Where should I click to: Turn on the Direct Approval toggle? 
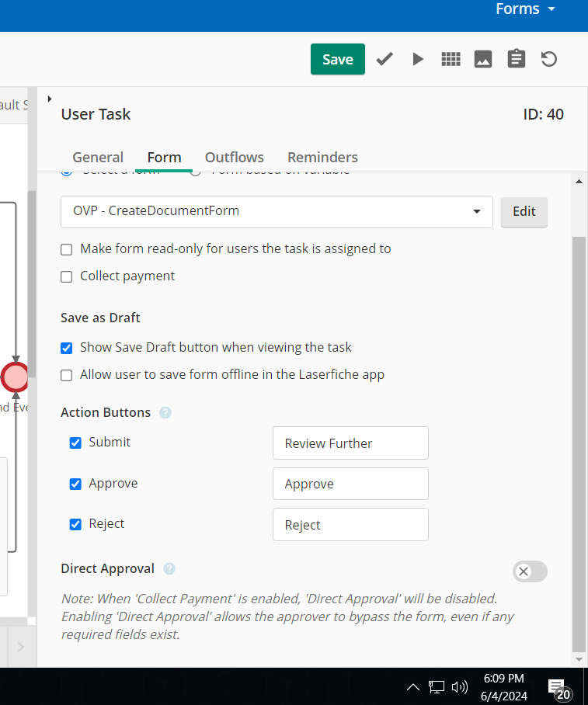point(530,571)
